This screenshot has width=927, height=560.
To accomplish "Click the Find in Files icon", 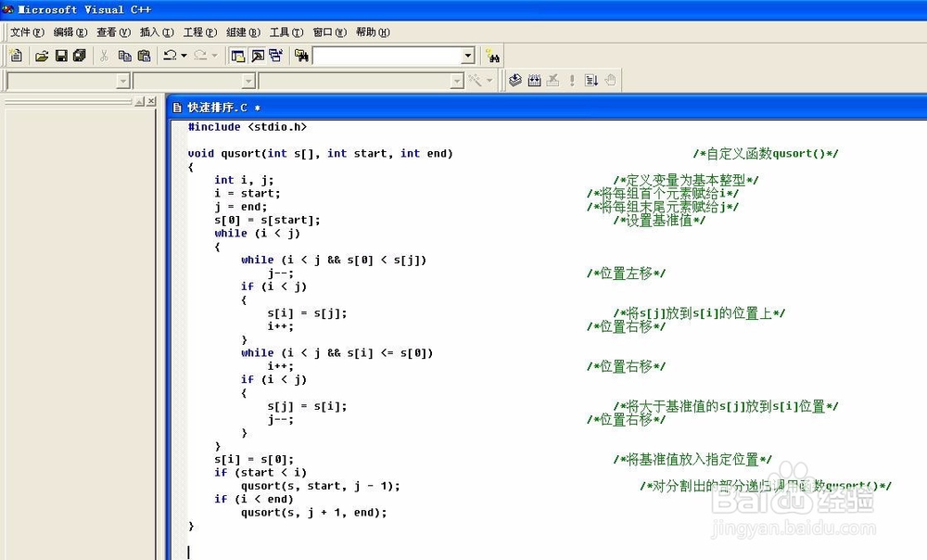I will click(x=301, y=56).
